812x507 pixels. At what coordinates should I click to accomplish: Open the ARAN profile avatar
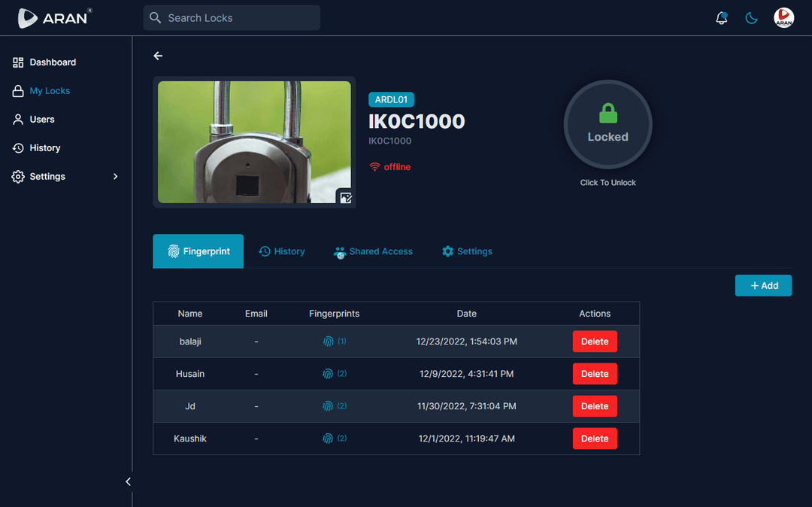[783, 17]
